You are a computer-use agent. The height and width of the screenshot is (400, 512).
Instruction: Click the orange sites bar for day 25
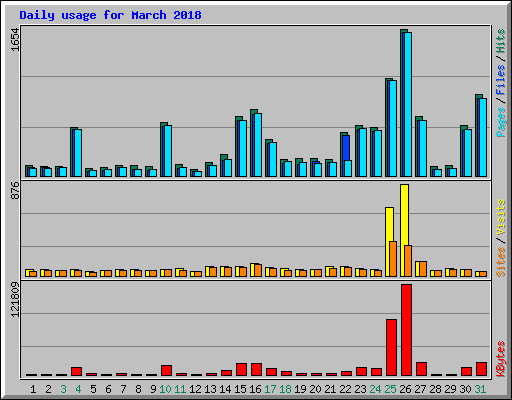coord(393,259)
